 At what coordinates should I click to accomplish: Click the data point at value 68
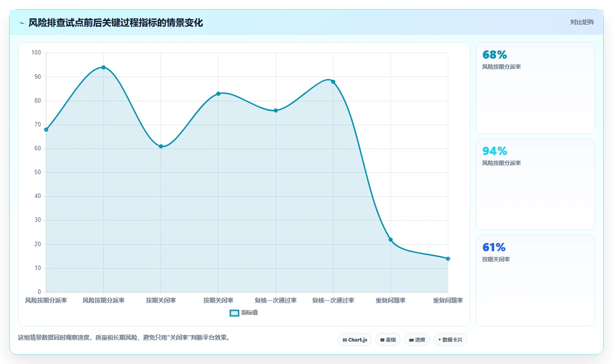(x=46, y=130)
